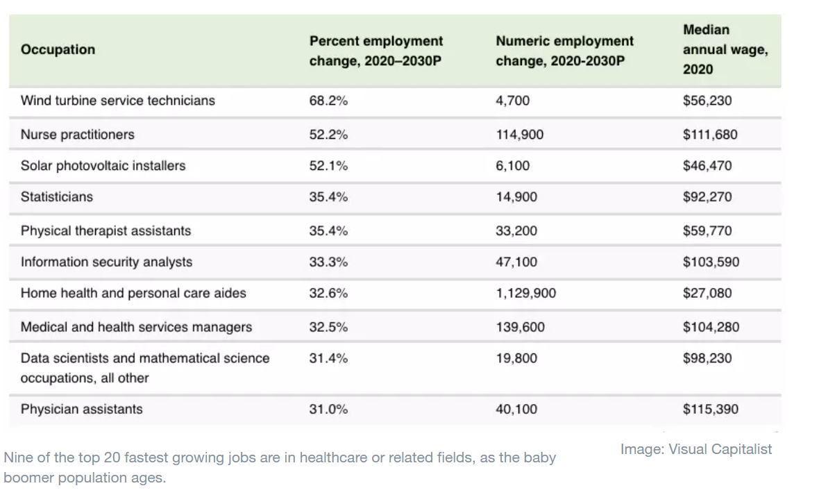
Task: Select the 1,129,900 numeric employment value
Action: pos(525,293)
